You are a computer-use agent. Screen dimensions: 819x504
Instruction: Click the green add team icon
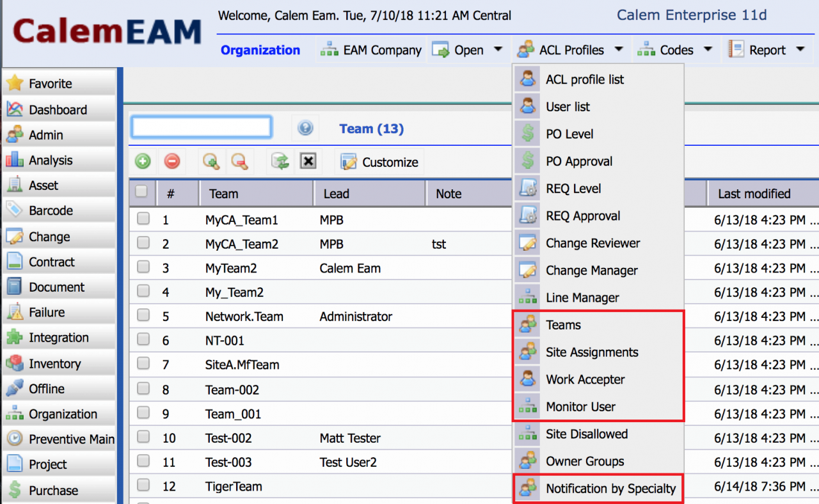click(x=143, y=162)
